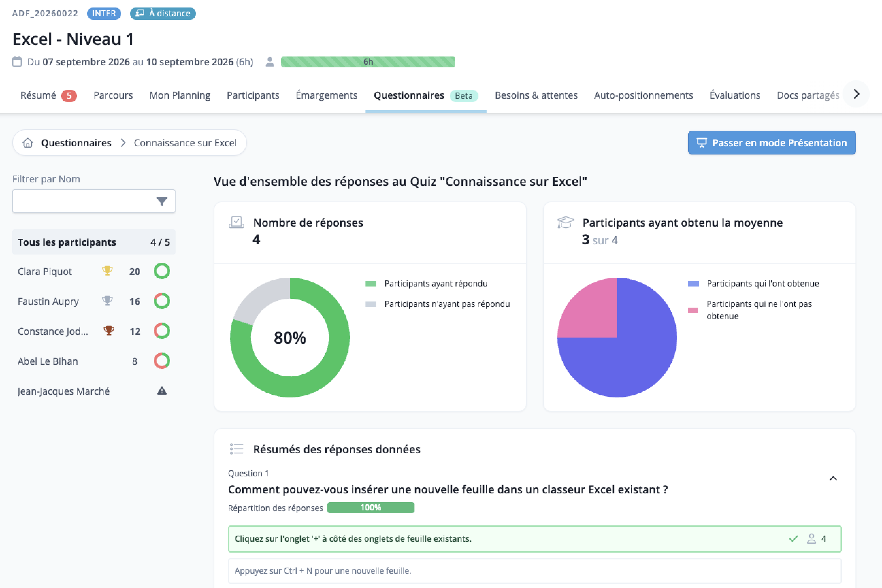Switch to the Auto-positionnements tab

[x=643, y=95]
